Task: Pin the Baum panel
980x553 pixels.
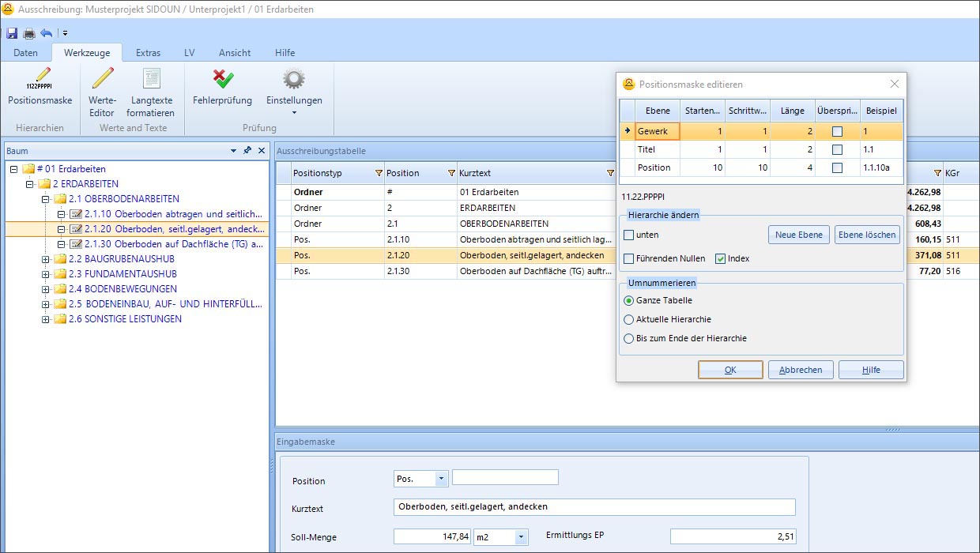Action: tap(247, 150)
